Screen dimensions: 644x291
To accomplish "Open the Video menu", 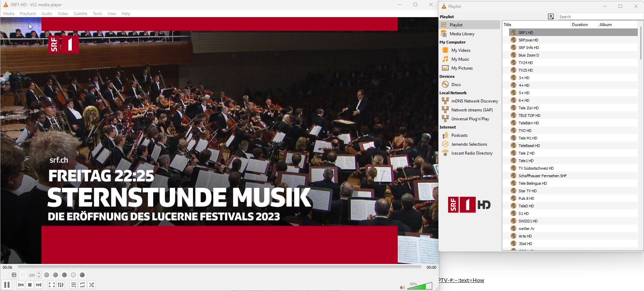I will click(x=63, y=14).
